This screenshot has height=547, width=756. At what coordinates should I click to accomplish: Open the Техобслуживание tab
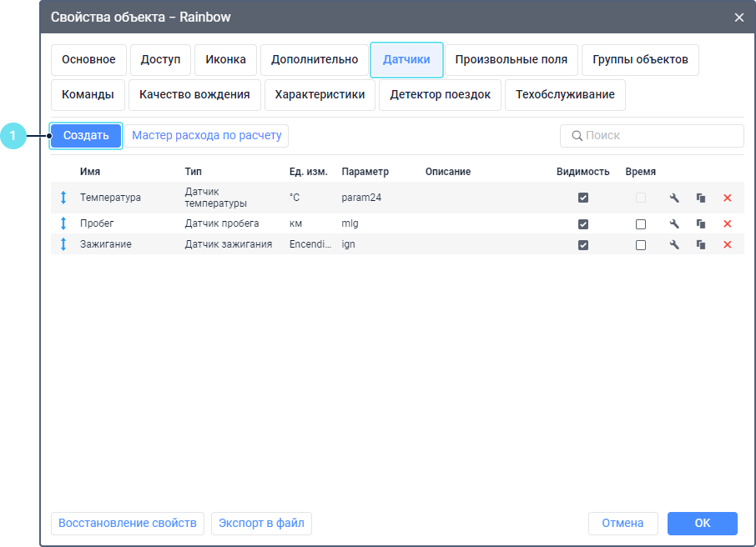[565, 95]
